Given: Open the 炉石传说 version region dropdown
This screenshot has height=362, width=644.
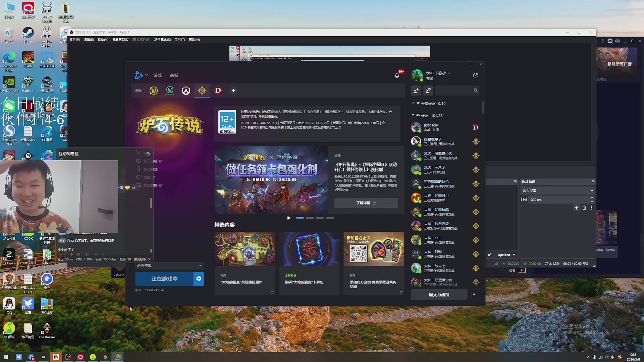Looking at the screenshot, I should coord(169,266).
